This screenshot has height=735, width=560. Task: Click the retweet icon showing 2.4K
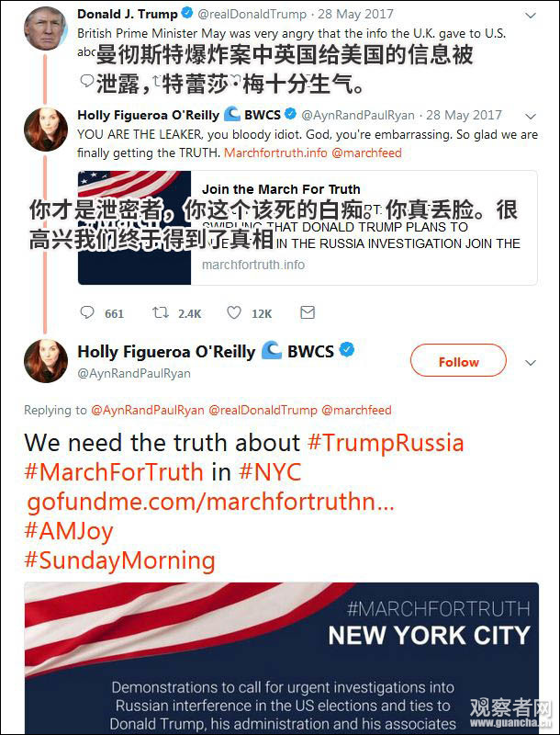(161, 312)
